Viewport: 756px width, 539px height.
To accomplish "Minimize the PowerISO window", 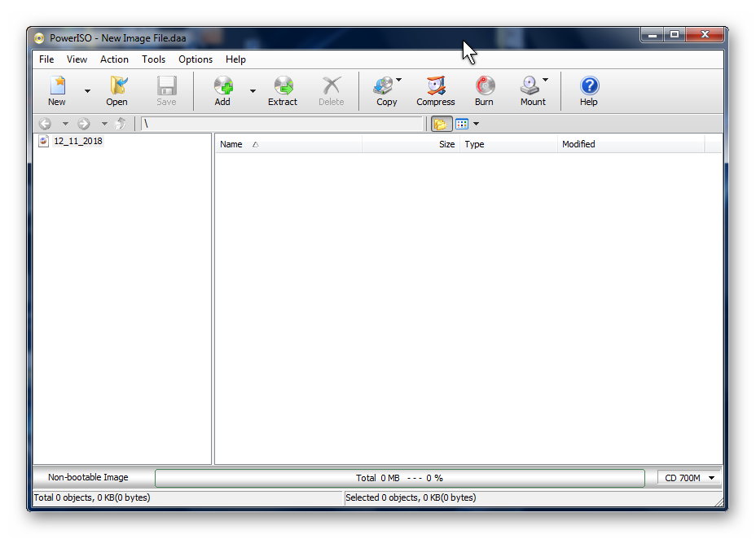I will point(653,35).
